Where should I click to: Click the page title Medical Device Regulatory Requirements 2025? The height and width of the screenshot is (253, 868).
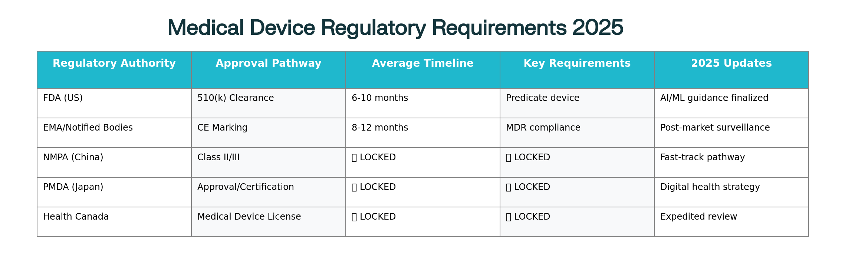(x=395, y=27)
